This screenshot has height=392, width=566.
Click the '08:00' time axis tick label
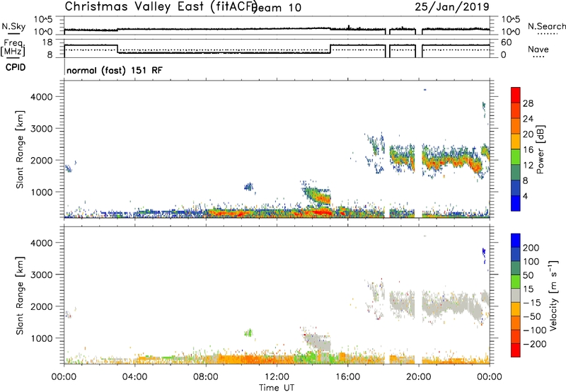206,377
